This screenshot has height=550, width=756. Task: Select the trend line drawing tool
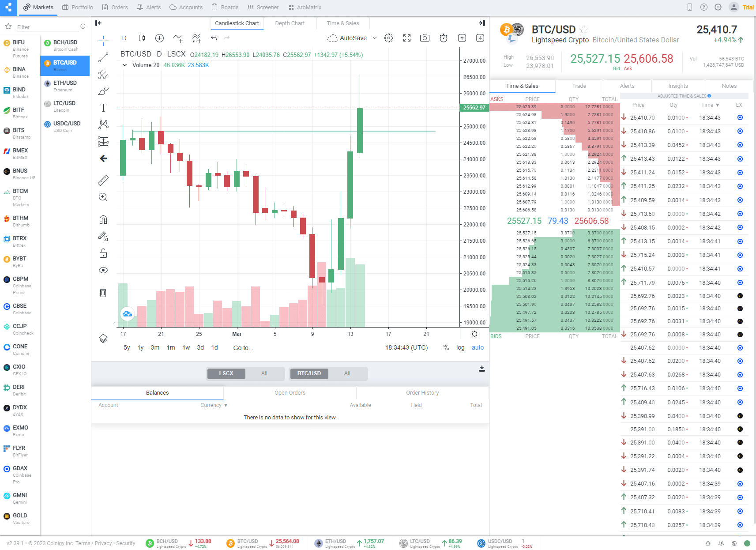pos(103,57)
